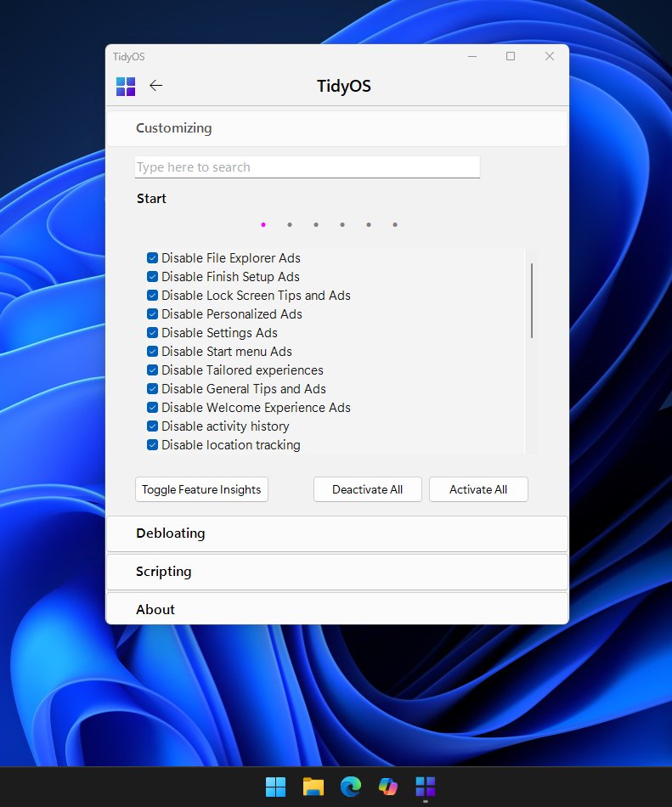
Task: Toggle Disable Lock Screen Tips and Ads
Action: coord(152,296)
